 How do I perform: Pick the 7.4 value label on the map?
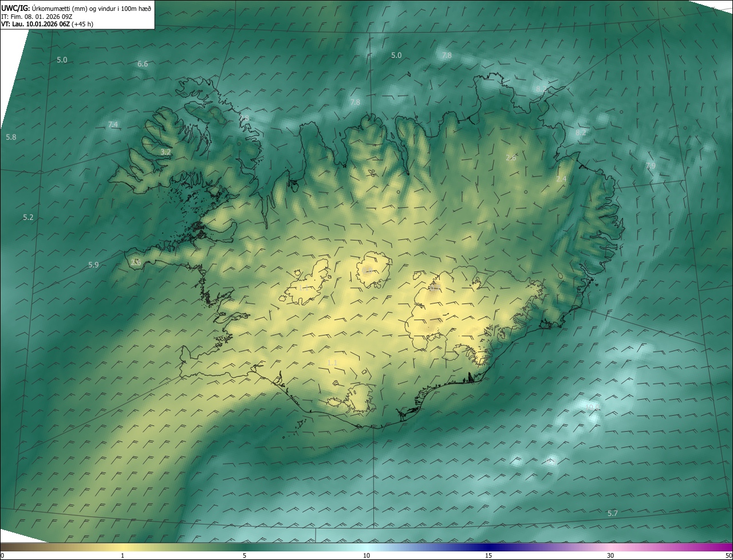[113, 124]
